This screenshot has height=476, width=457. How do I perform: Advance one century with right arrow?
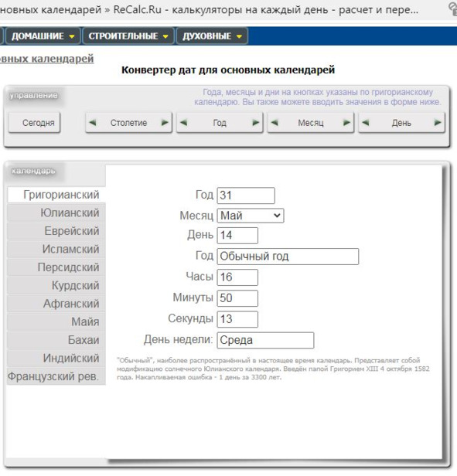pos(165,123)
